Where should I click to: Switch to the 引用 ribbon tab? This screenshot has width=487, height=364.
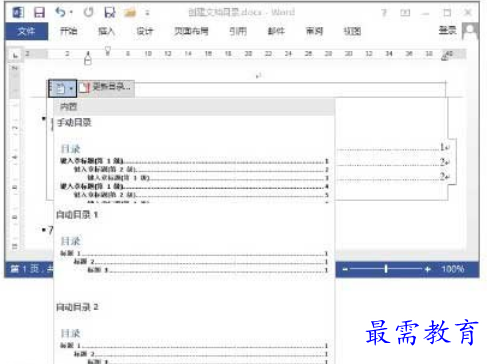pyautogui.click(x=238, y=31)
